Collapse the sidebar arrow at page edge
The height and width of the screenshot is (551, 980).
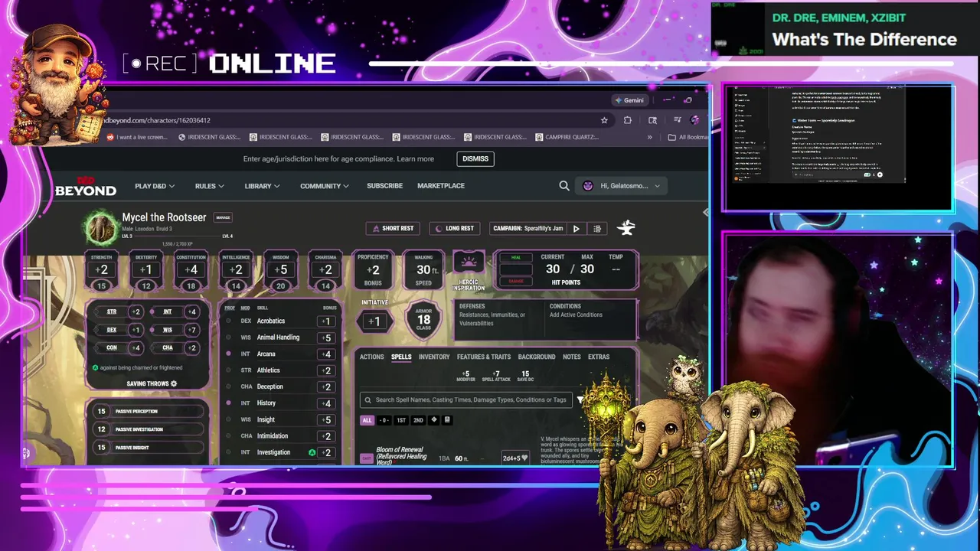[x=705, y=213]
